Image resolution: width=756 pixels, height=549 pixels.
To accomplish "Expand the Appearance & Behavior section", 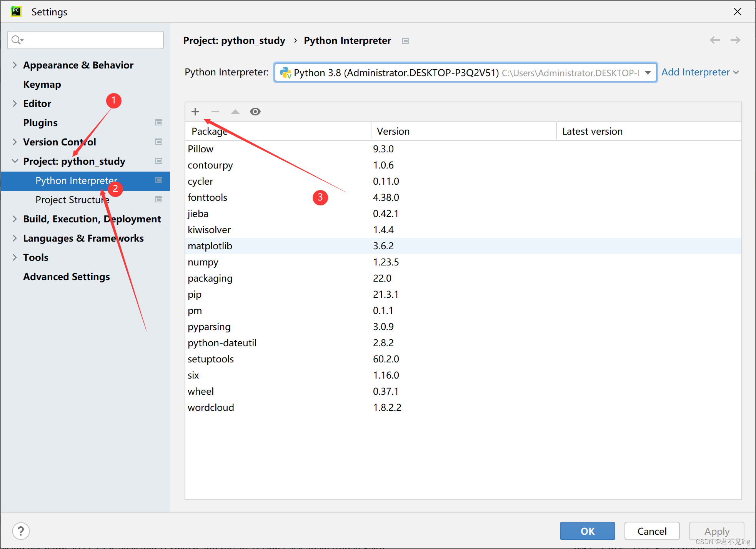I will [15, 65].
